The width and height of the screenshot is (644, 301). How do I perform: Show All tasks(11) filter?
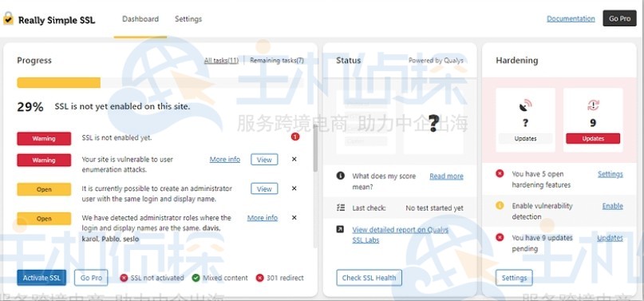tap(221, 61)
